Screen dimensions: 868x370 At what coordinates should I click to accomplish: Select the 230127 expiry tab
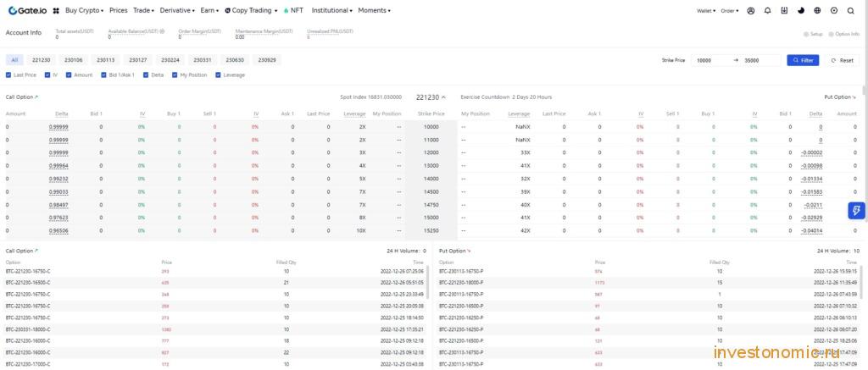coord(138,60)
